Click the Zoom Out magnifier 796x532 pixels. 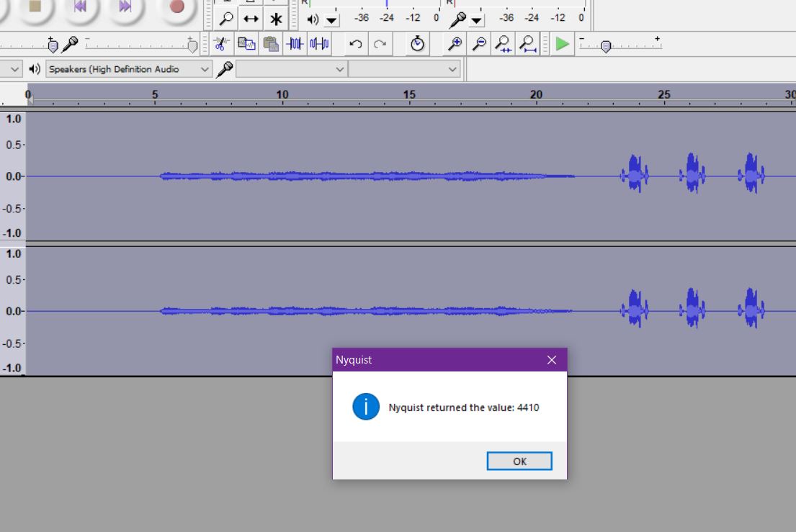479,44
